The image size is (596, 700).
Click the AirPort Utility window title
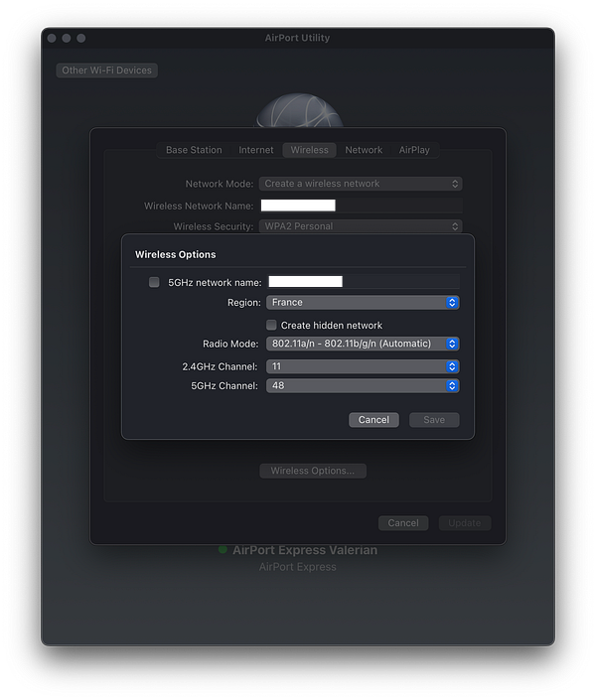coord(297,38)
